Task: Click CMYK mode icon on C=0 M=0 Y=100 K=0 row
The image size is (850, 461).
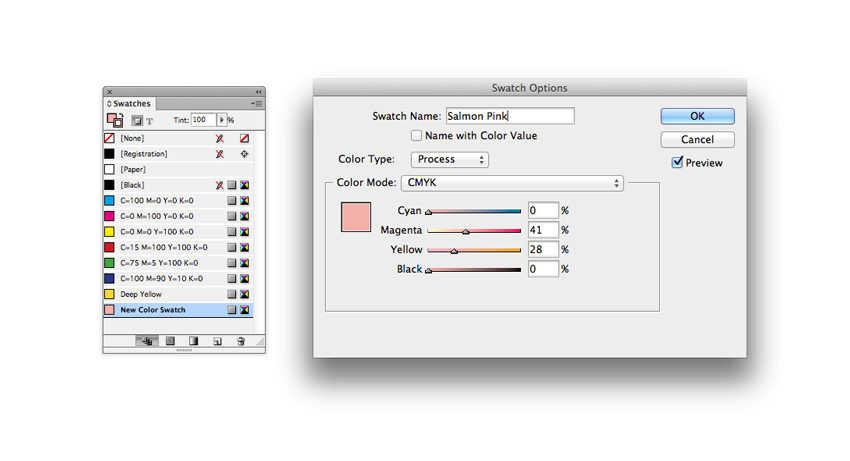Action: (x=244, y=232)
